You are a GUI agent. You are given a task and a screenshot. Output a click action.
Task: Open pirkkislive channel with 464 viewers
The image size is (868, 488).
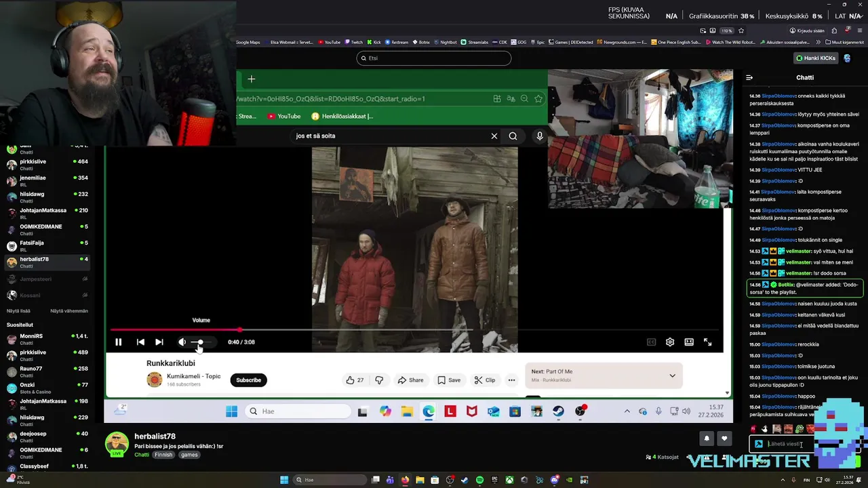click(x=47, y=165)
